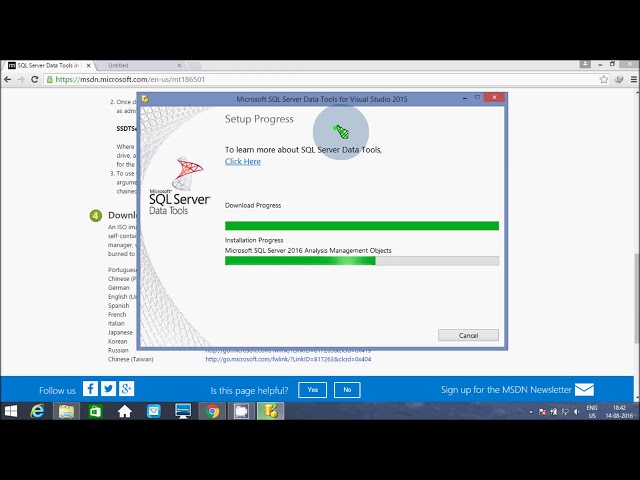Follow MSDN on Facebook
Image resolution: width=640 pixels, height=480 pixels.
[x=90, y=389]
